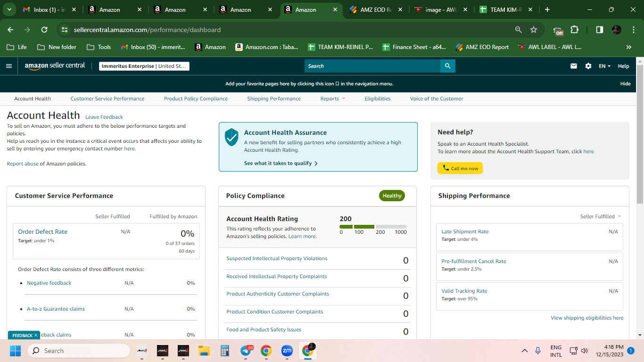Image resolution: width=644 pixels, height=362 pixels.
Task: Open the New folder bookmarks folder
Action: (57, 47)
